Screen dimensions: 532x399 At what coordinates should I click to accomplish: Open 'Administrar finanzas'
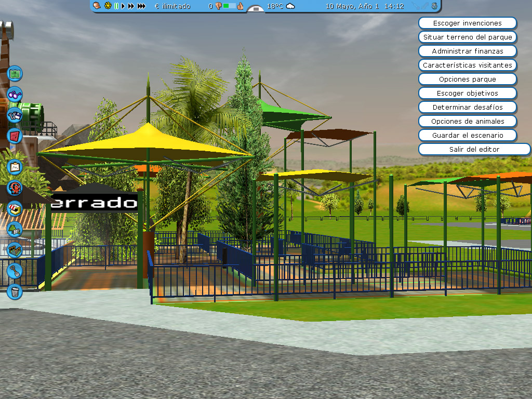point(468,51)
